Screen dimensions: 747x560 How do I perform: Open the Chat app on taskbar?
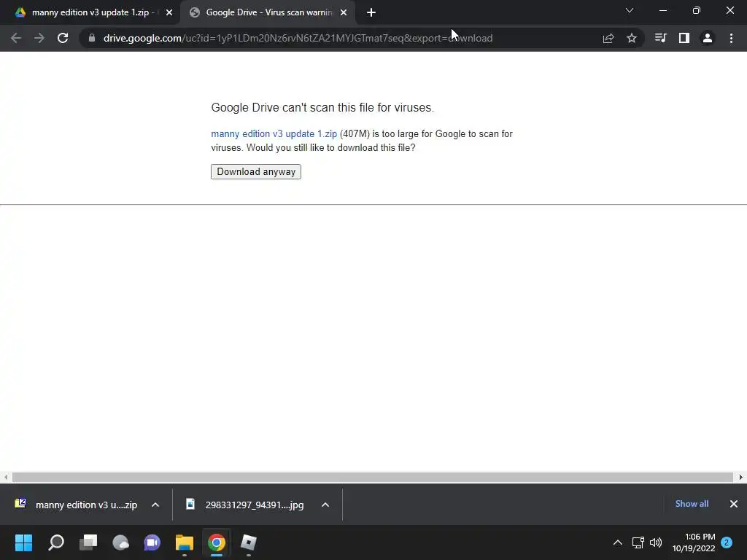click(152, 542)
